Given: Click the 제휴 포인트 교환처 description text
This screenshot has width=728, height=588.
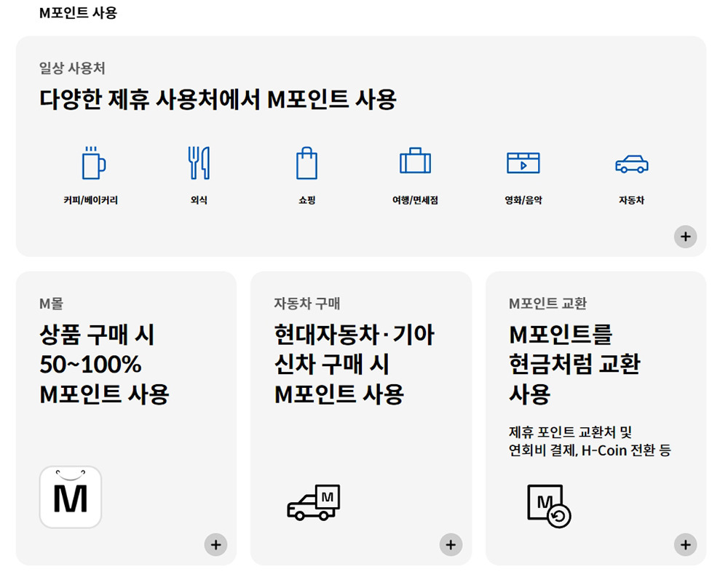Looking at the screenshot, I should 590,441.
